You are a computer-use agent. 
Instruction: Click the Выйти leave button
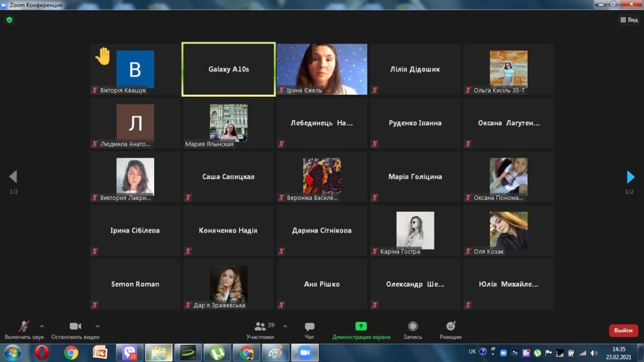(623, 331)
